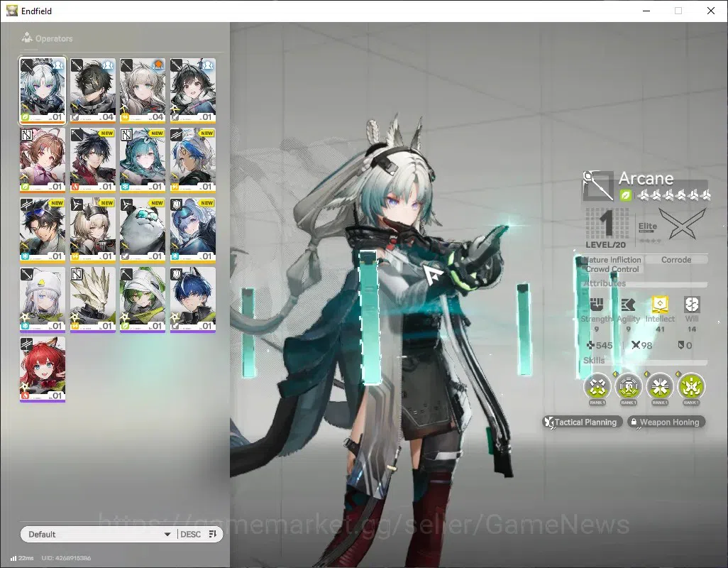Select the panda operator card
This screenshot has height=568, width=728.
click(x=143, y=230)
